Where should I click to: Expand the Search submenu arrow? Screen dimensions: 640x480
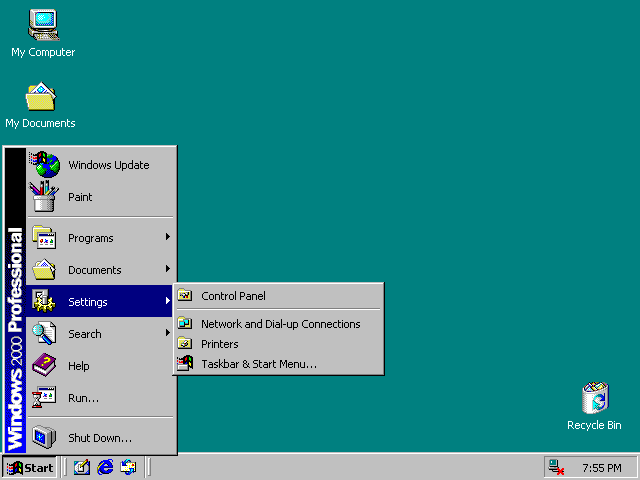(x=167, y=333)
